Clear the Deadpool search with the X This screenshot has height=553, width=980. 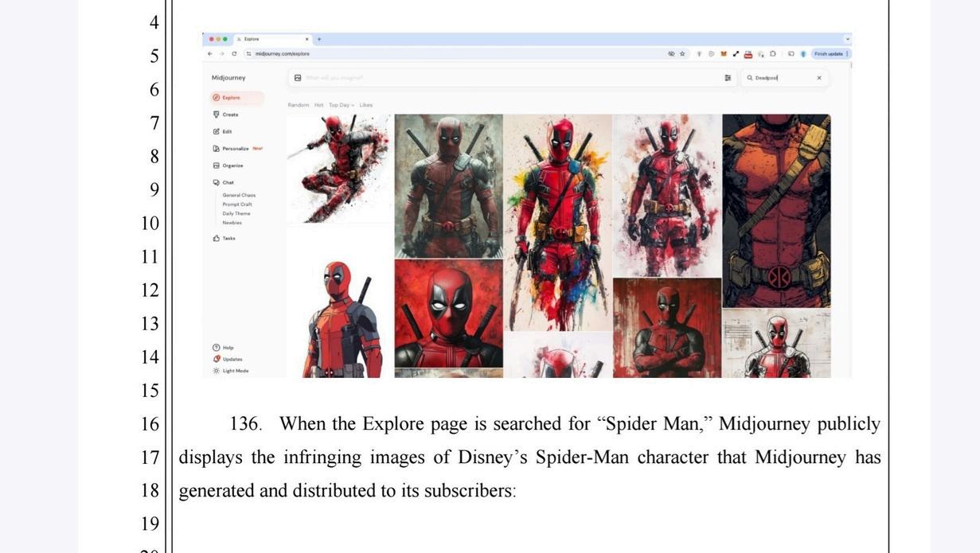(x=819, y=78)
